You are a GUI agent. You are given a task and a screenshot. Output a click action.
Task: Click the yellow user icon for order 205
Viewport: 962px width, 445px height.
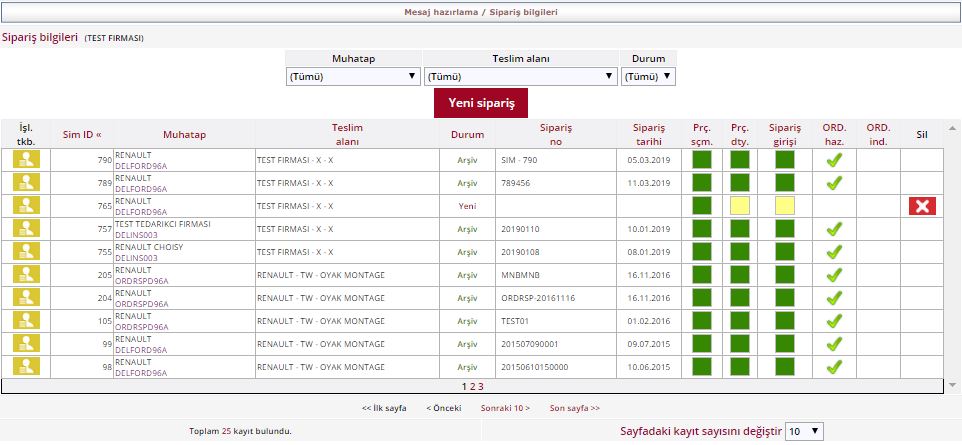pyautogui.click(x=26, y=275)
